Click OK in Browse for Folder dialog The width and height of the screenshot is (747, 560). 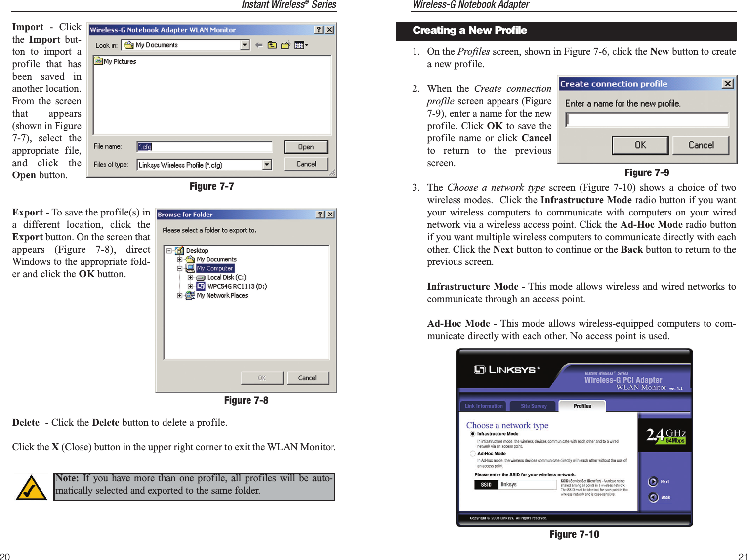pyautogui.click(x=262, y=378)
